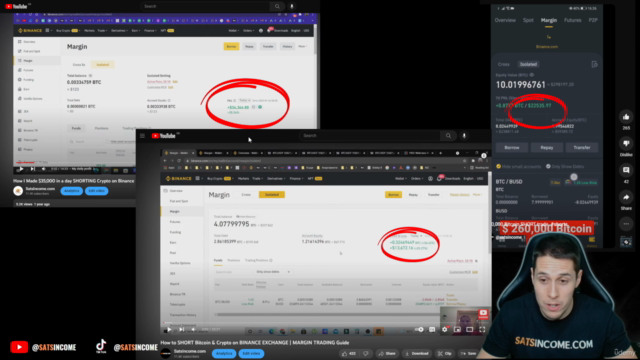Click the microphone icon in the top-left YouTube window

click(291, 6)
